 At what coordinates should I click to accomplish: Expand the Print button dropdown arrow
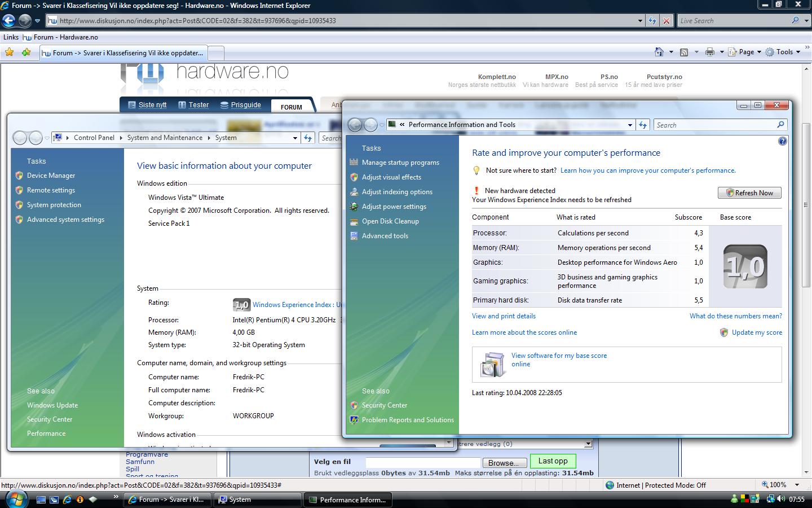point(721,52)
